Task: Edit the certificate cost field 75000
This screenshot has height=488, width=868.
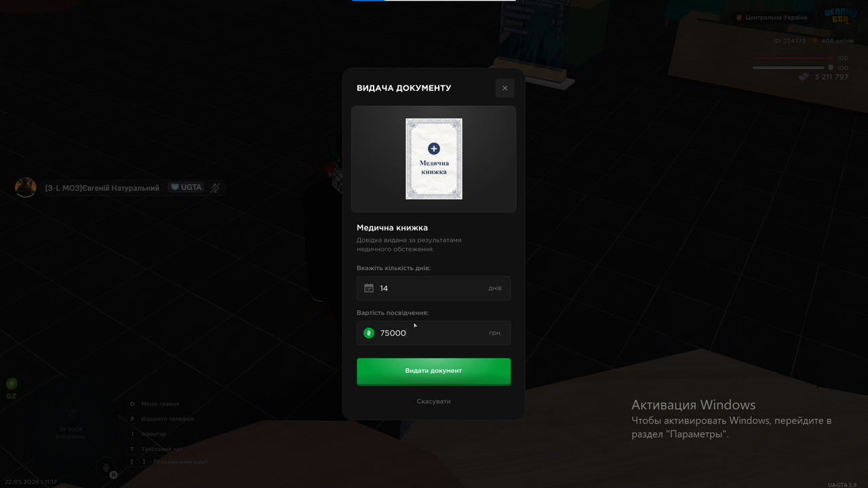Action: coord(434,333)
